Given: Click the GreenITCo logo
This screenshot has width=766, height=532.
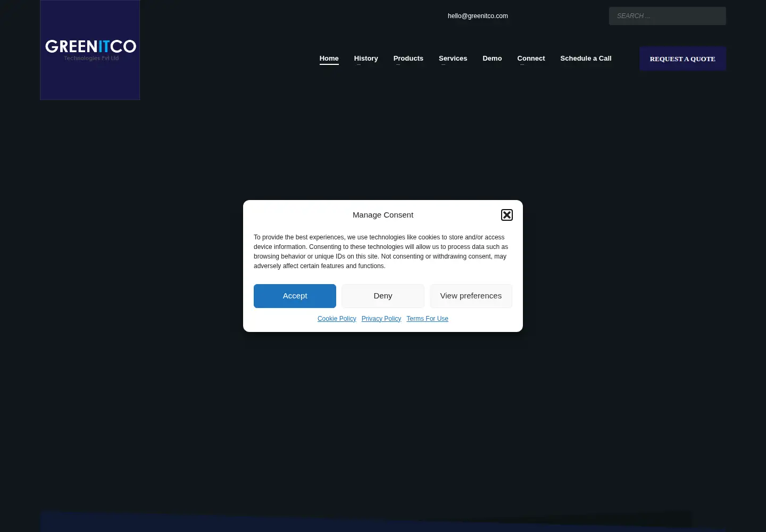Looking at the screenshot, I should pos(90,50).
